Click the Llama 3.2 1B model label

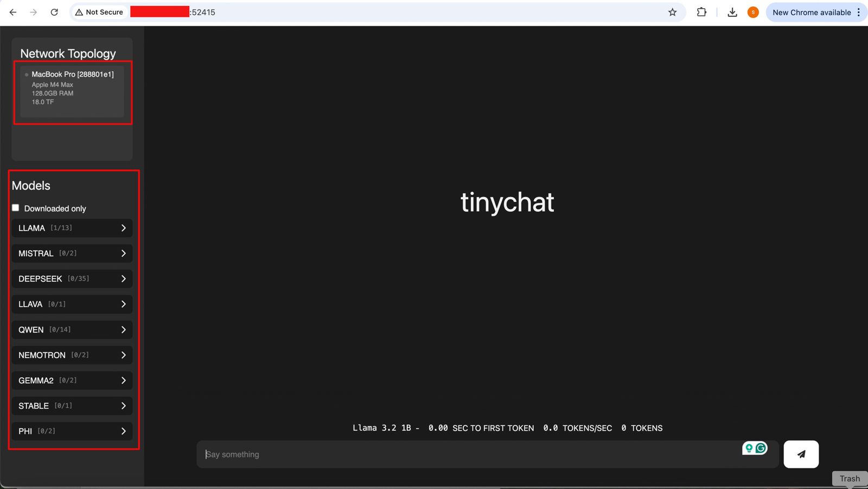tap(382, 428)
